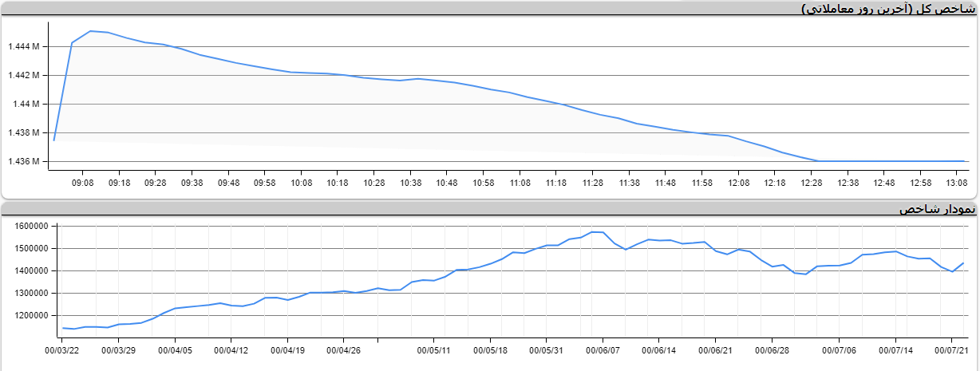Click the 00/06/07 date axis label
Viewport: 980px width, 371px height.
pyautogui.click(x=603, y=349)
